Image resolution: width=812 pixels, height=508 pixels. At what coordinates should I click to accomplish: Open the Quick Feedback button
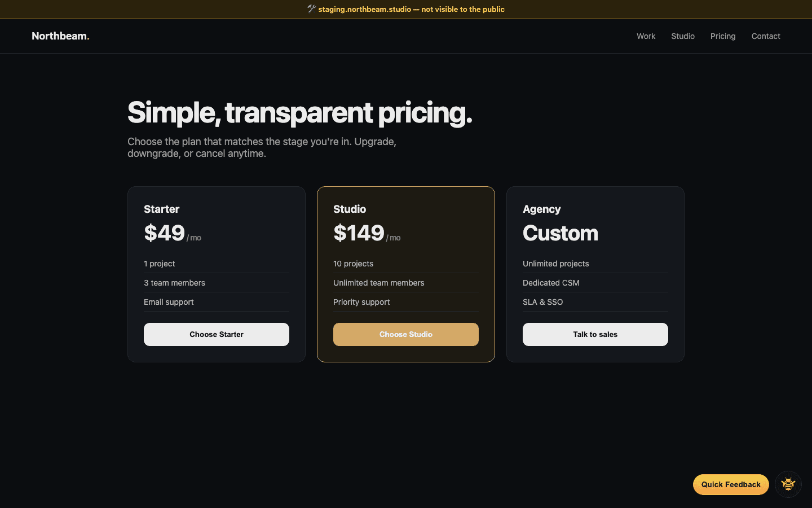[x=731, y=484]
